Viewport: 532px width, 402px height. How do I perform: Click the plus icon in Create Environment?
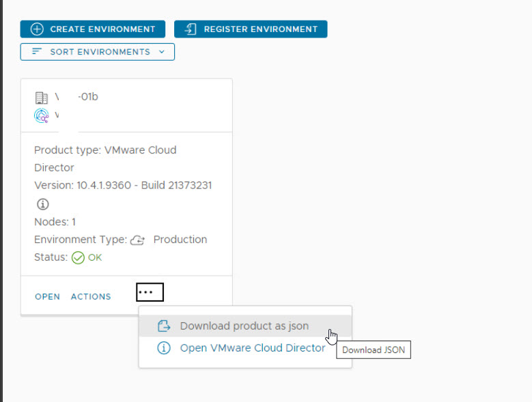click(x=37, y=29)
